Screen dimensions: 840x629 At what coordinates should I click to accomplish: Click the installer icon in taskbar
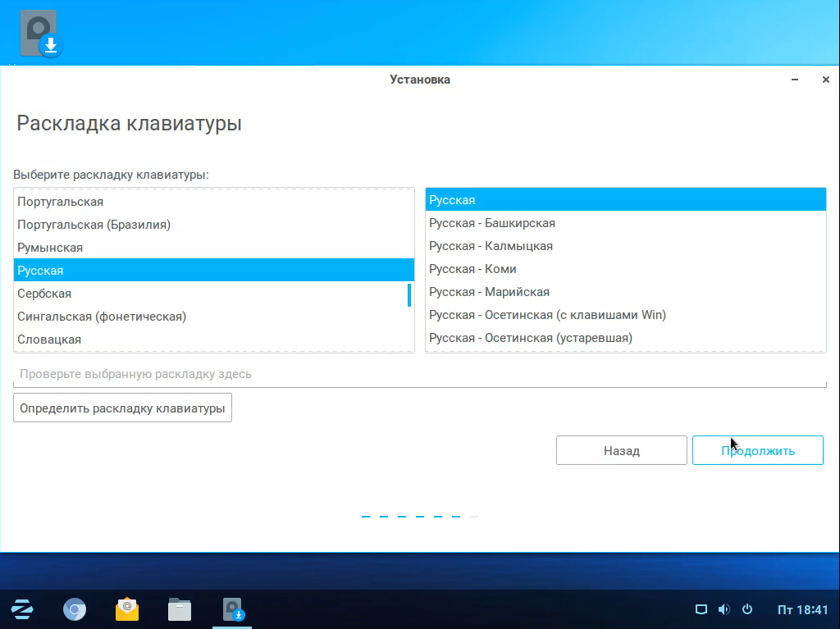coord(234,609)
